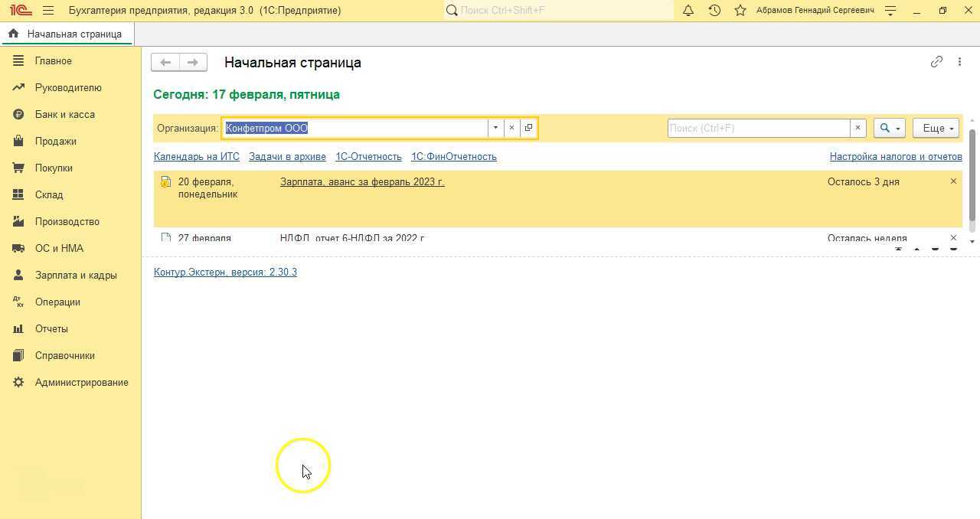Expand the Организация dropdown list

495,128
